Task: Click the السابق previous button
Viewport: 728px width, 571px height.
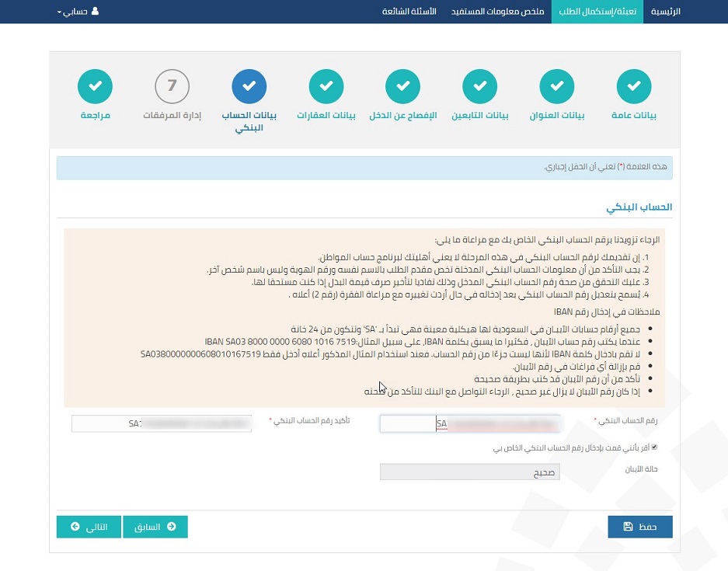Action: click(155, 527)
